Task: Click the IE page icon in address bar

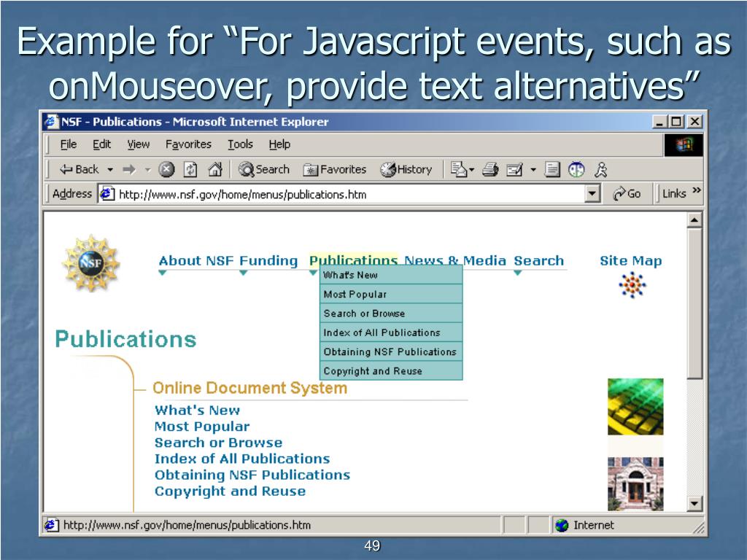Action: 107,194
